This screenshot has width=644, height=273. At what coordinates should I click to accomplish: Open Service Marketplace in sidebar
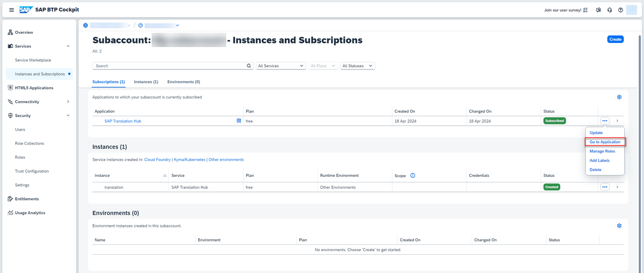(33, 60)
